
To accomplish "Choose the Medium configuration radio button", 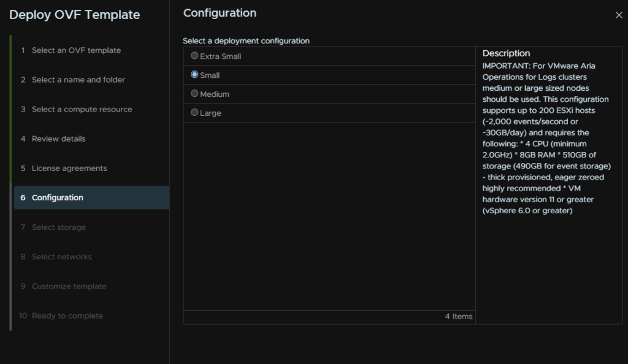I will pyautogui.click(x=194, y=93).
